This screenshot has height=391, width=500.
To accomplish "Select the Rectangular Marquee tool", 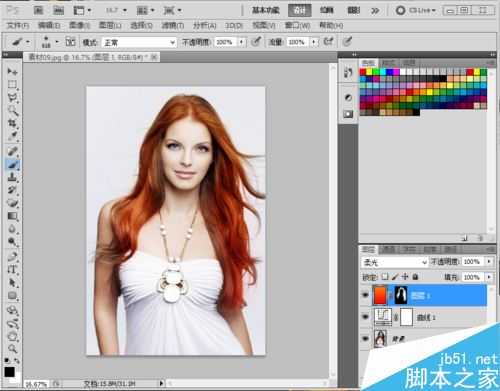I will tap(12, 84).
